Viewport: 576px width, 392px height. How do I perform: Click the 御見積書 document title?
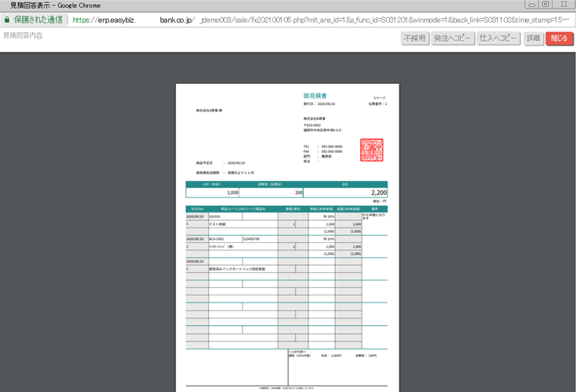point(315,96)
